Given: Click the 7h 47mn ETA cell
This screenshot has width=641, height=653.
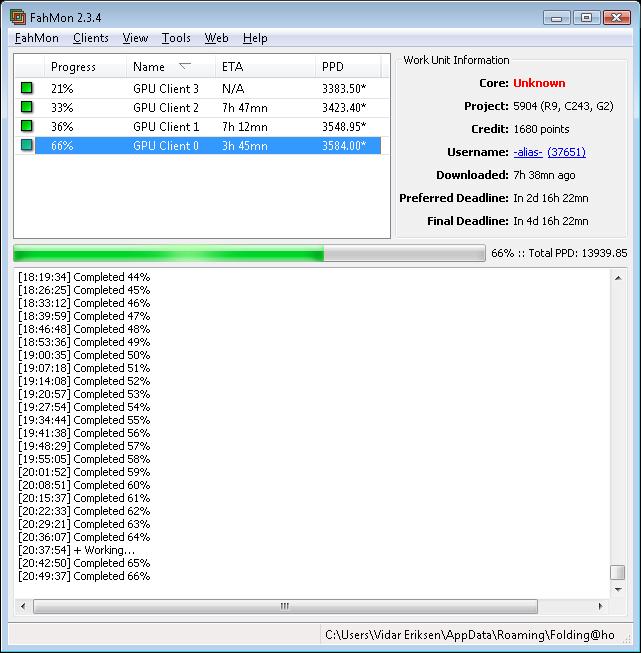Looking at the screenshot, I should coord(244,108).
